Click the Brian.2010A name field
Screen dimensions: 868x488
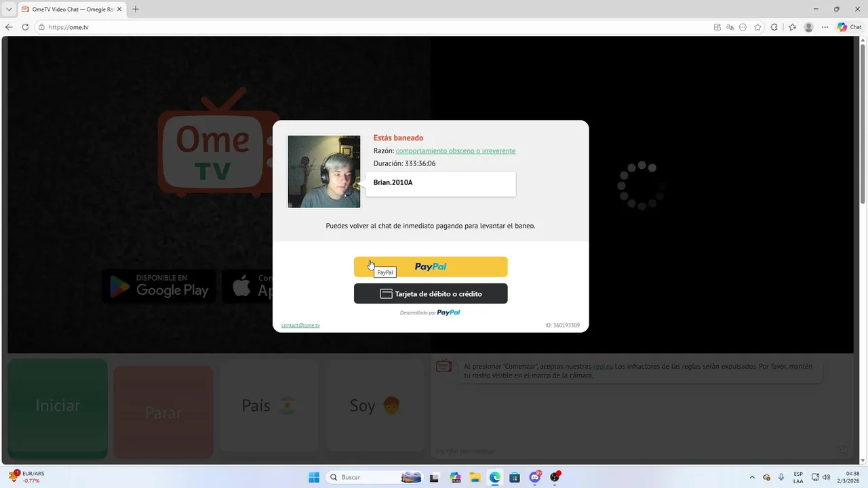coord(441,183)
